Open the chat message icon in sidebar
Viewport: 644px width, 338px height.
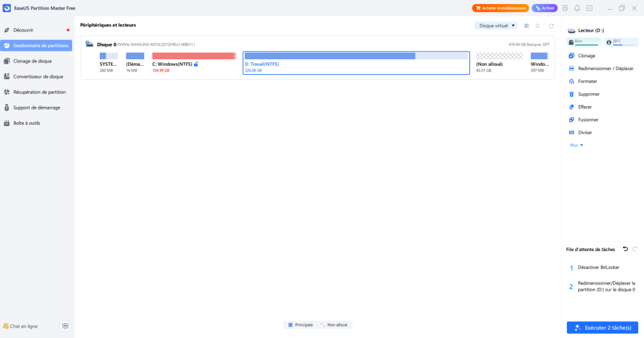(65, 326)
